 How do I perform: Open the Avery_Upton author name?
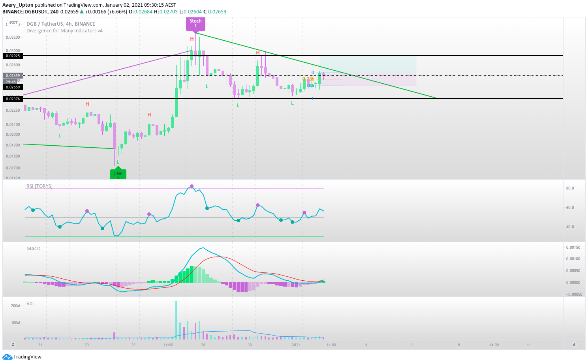click(18, 5)
